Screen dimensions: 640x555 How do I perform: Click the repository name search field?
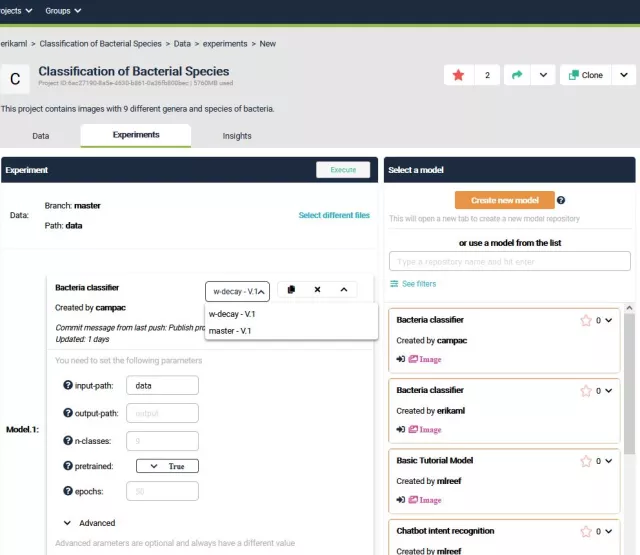508,261
